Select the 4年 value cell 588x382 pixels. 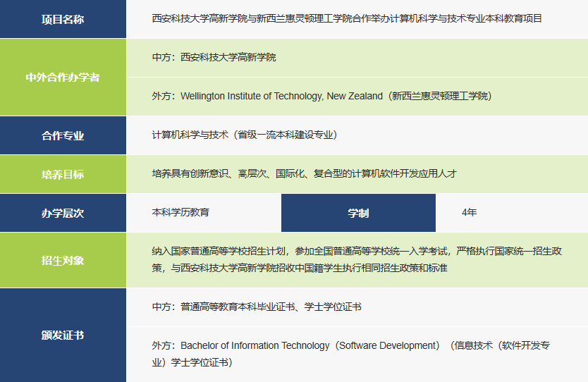pos(512,213)
